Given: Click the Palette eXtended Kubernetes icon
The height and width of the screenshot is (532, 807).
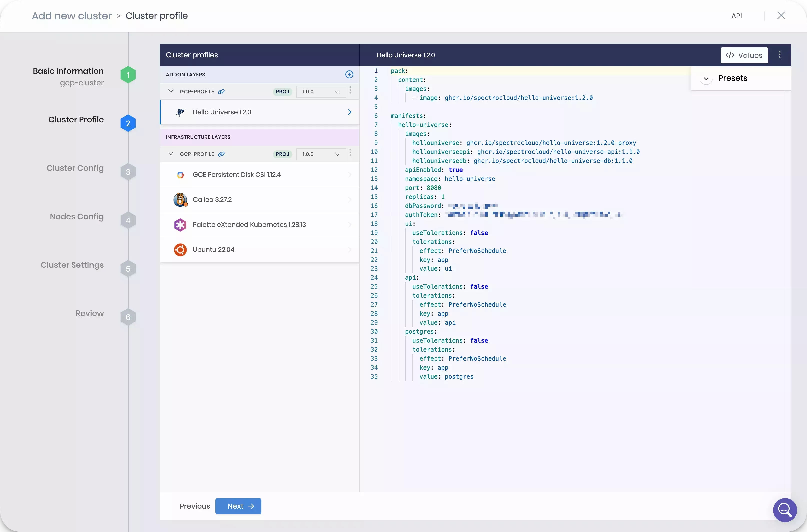Looking at the screenshot, I should pos(181,224).
